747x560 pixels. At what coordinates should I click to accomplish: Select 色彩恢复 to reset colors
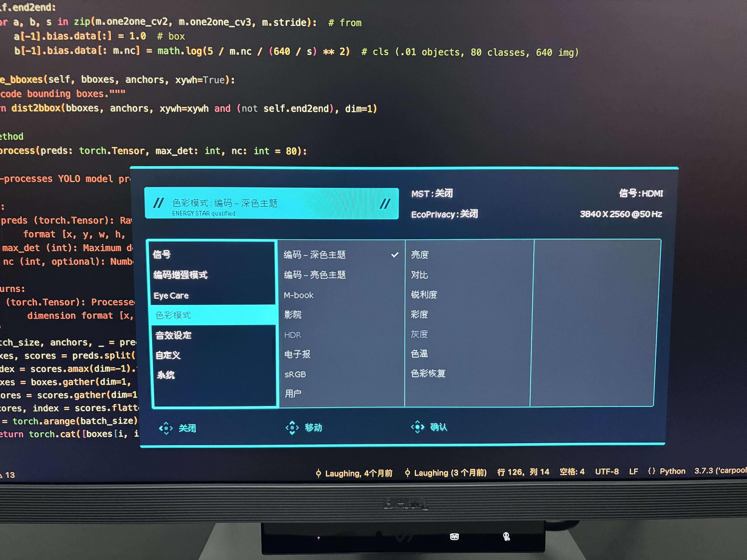[428, 373]
